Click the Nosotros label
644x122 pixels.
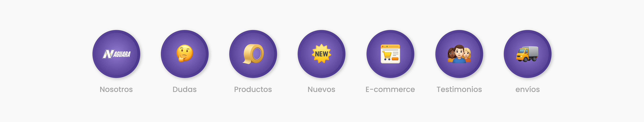(116, 89)
